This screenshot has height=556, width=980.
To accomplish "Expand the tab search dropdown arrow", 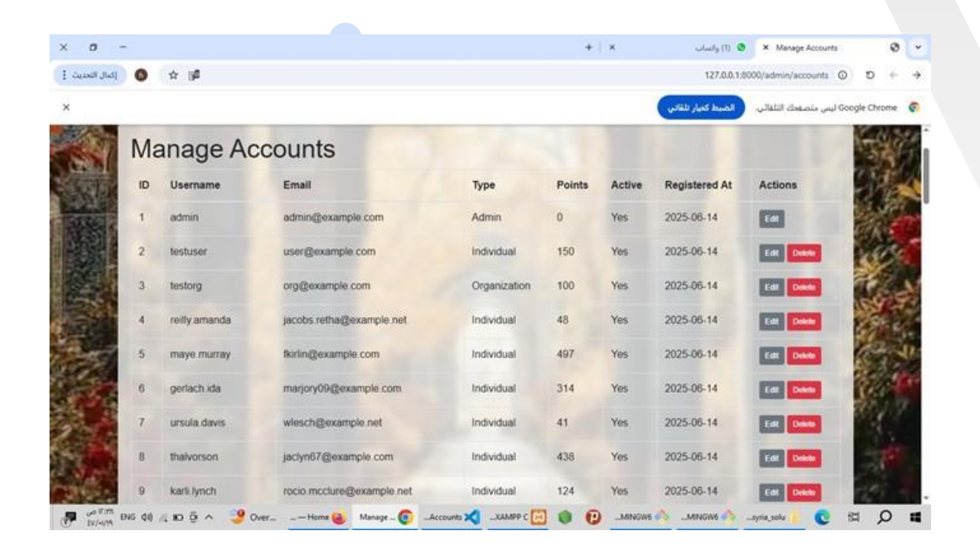I will pos(918,48).
